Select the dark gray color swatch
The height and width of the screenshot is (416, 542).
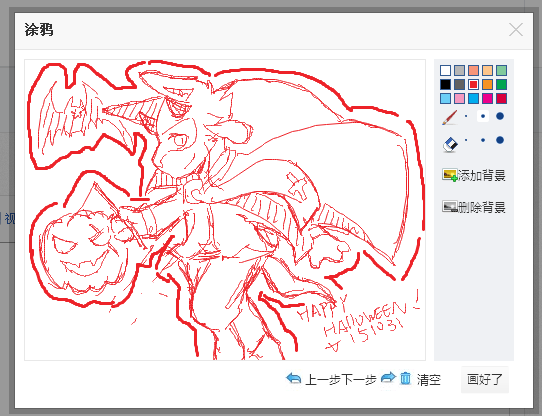point(459,84)
